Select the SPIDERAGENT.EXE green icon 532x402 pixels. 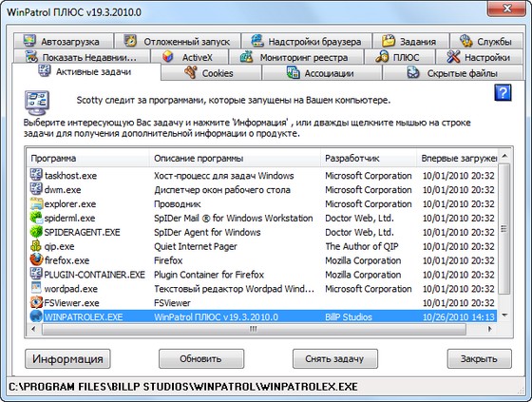(x=36, y=232)
